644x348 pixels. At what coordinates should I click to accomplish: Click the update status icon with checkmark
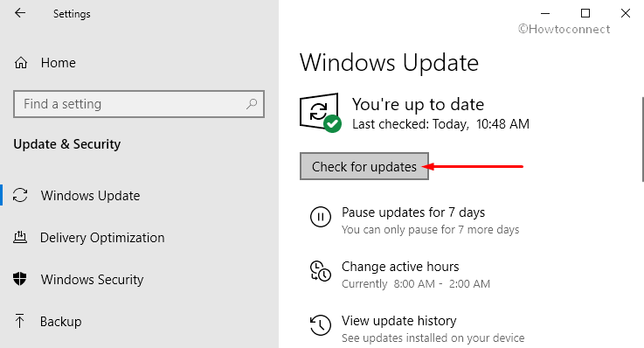pos(321,113)
